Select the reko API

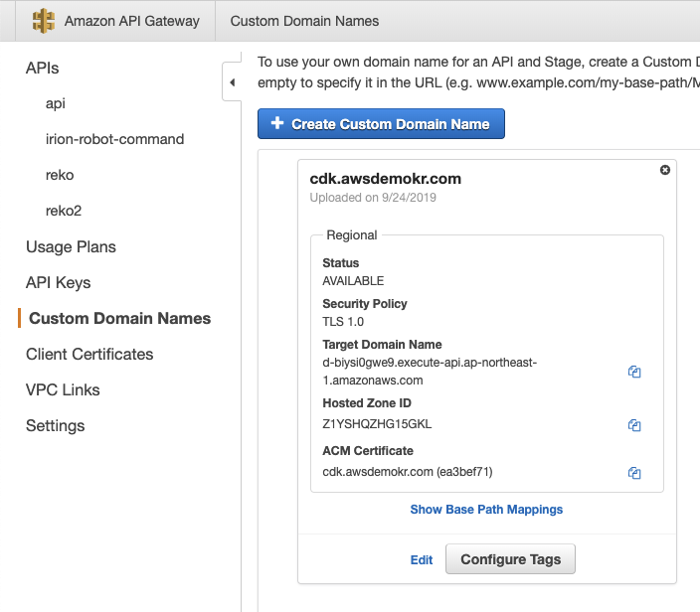click(60, 175)
